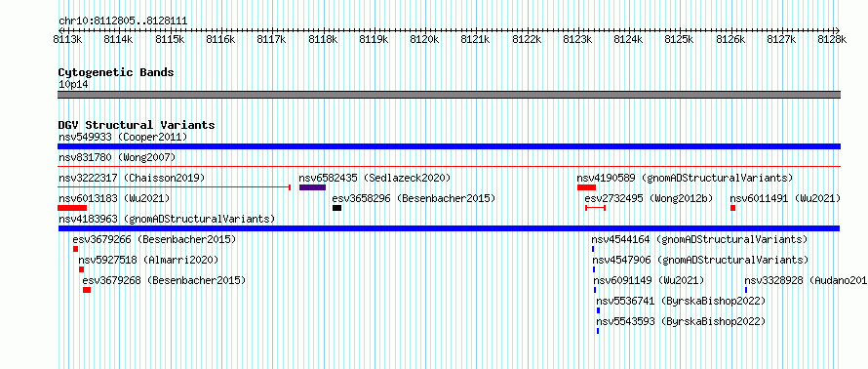Click the 10p14 band label
The height and width of the screenshot is (369, 868).
(x=73, y=85)
